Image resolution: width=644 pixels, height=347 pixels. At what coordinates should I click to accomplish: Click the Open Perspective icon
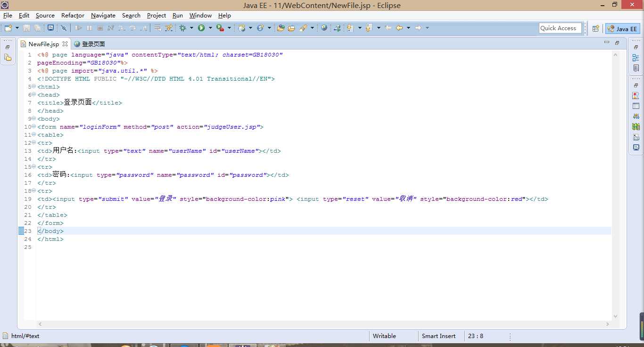(x=596, y=28)
